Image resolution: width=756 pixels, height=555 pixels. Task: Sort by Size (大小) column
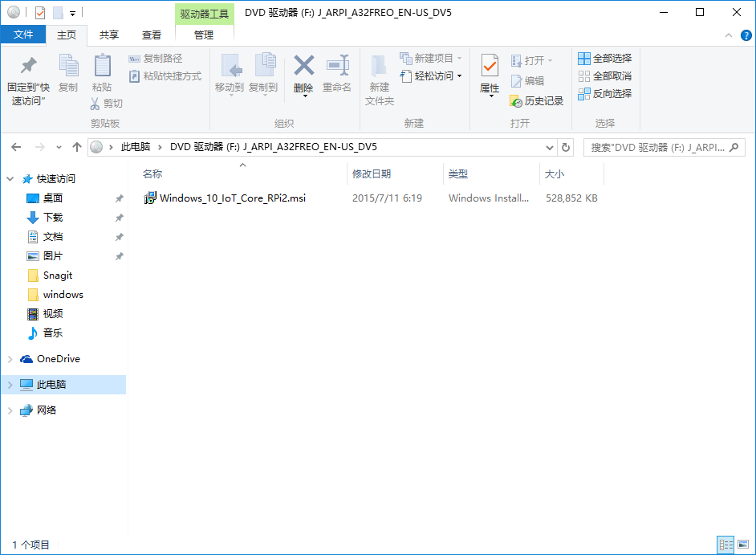555,173
